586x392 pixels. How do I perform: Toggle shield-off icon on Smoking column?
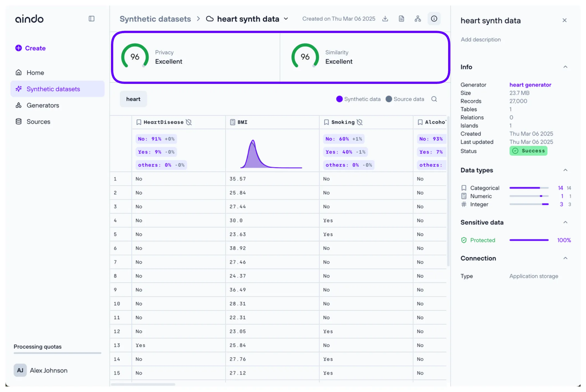[360, 122]
